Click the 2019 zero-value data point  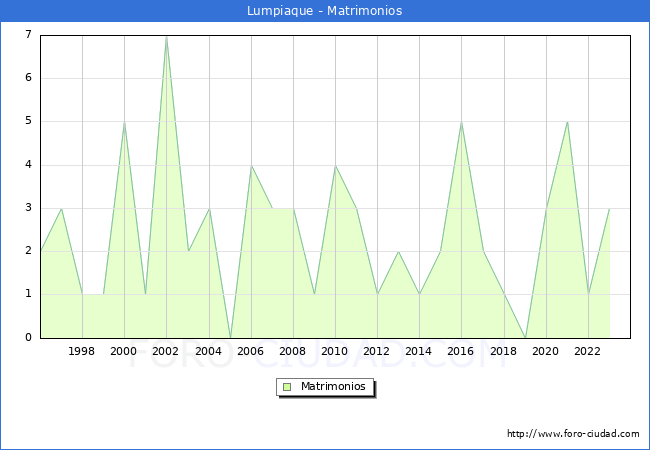click(x=526, y=338)
